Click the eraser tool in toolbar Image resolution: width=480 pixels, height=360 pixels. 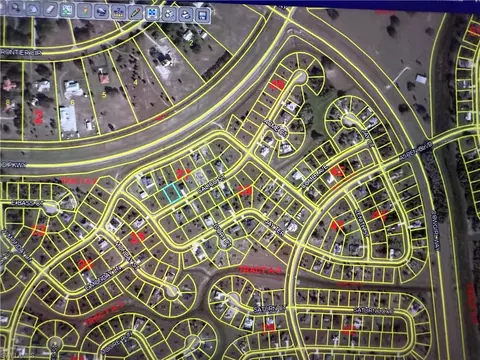click(50, 9)
